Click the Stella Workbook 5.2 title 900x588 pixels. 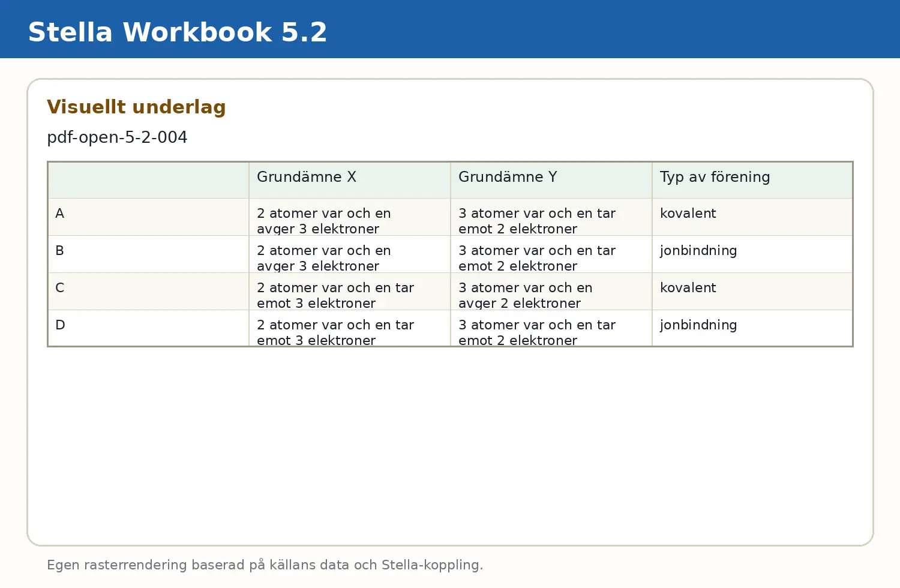point(178,32)
